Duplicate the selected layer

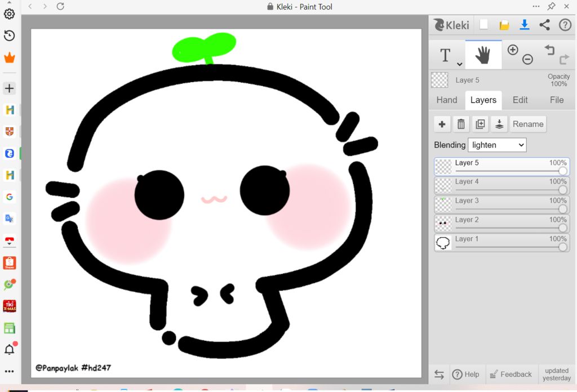[480, 124]
